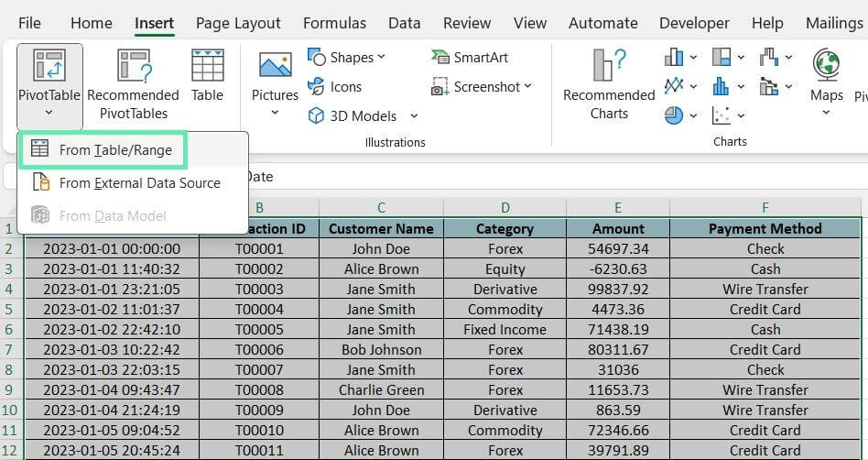
Task: Select row 5 header
Action: (9, 309)
